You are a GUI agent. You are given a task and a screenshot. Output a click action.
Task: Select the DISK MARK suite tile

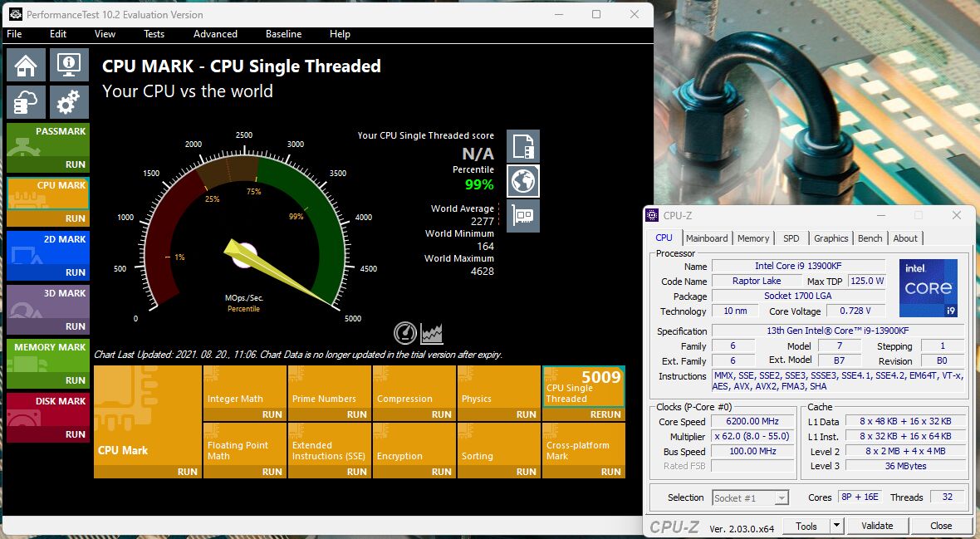pos(48,410)
